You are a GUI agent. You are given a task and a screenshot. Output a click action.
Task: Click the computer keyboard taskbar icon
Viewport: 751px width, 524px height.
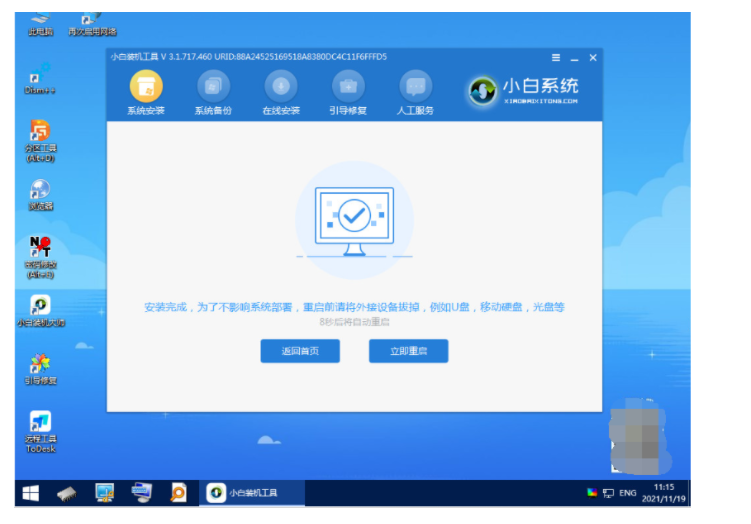pos(142,493)
